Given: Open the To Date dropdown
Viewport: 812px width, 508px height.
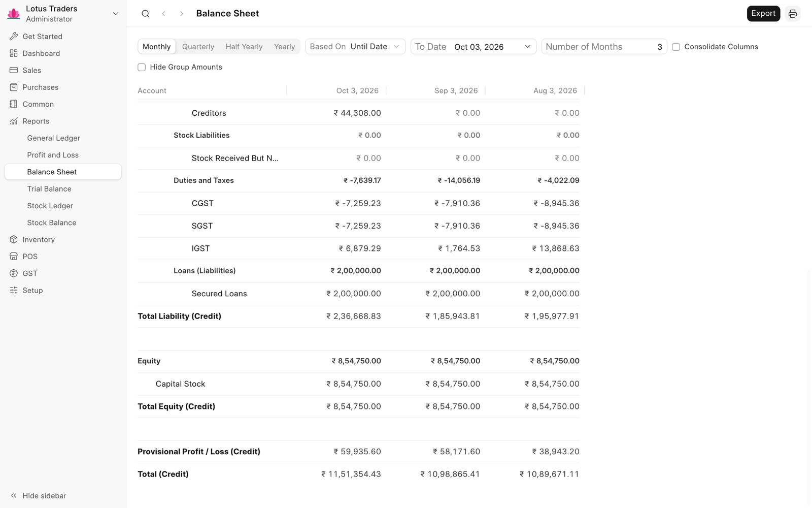Looking at the screenshot, I should [x=473, y=47].
